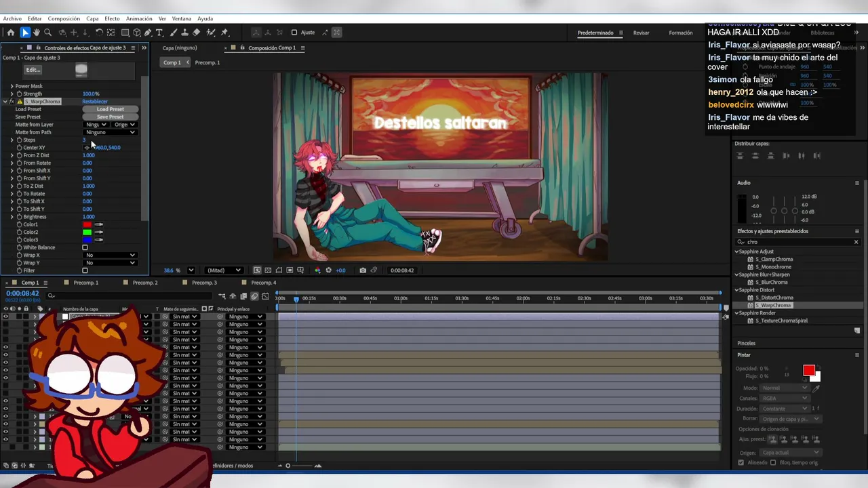Open the Color1 red swatch
The height and width of the screenshot is (488, 868).
[87, 224]
